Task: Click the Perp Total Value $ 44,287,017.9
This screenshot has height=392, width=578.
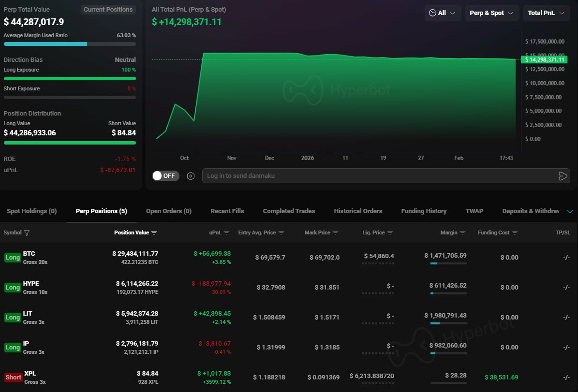Action: click(33, 22)
